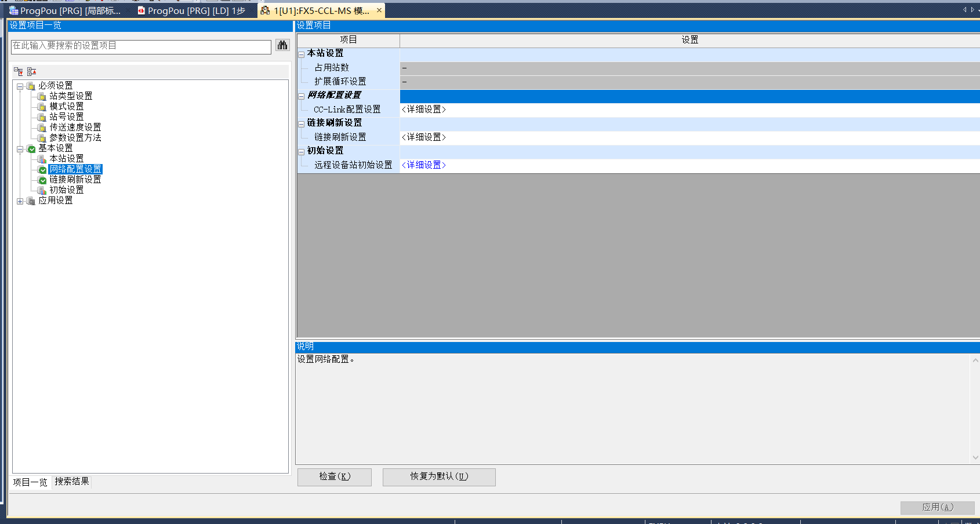Switch to the 搜索结果 tab
Viewport: 980px width, 524px height.
tap(72, 482)
